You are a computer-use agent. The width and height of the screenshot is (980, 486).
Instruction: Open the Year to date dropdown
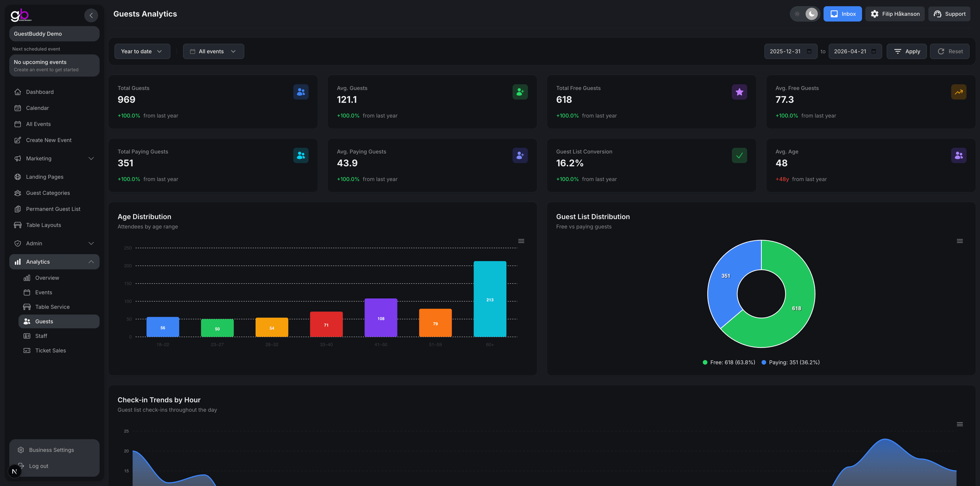coord(142,51)
